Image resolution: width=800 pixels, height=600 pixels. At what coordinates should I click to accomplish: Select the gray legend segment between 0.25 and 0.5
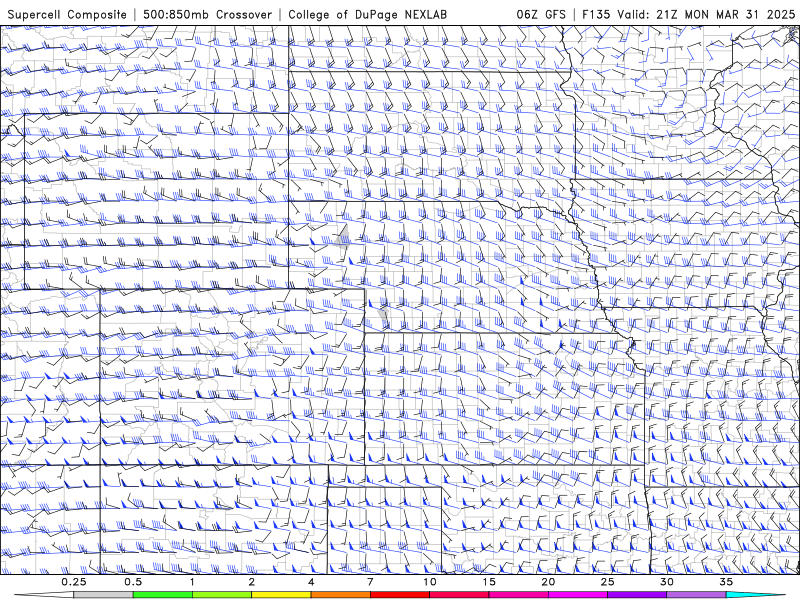coord(103,595)
